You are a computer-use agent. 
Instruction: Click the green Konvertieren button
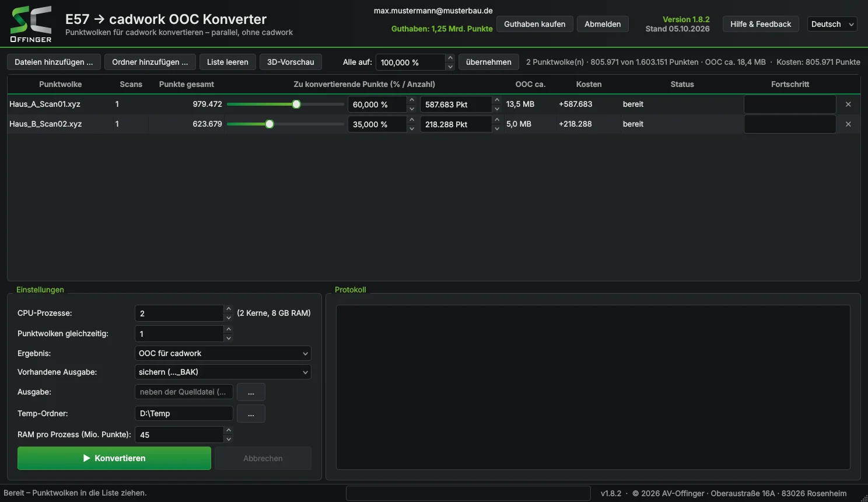[114, 458]
